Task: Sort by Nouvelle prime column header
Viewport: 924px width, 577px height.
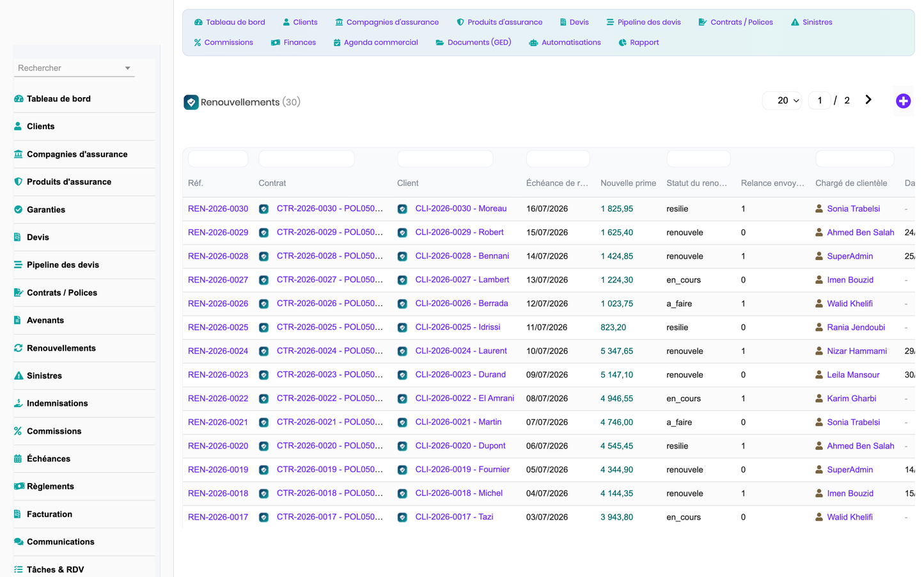Action: (x=628, y=183)
